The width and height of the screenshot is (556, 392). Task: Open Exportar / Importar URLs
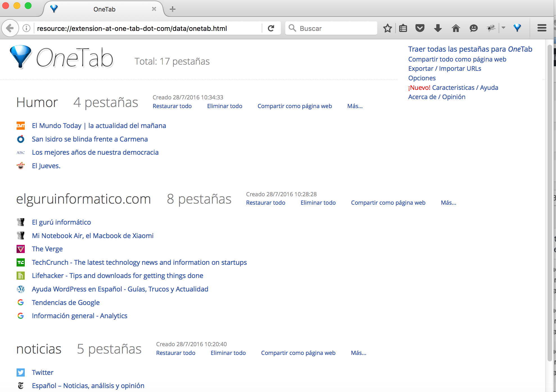(445, 69)
